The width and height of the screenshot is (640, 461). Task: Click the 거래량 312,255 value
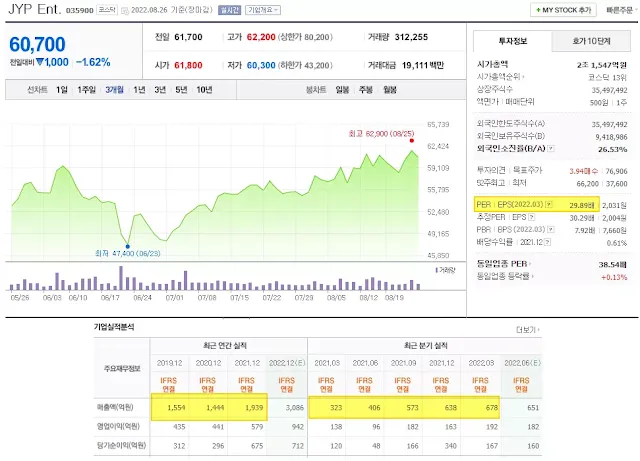click(411, 37)
